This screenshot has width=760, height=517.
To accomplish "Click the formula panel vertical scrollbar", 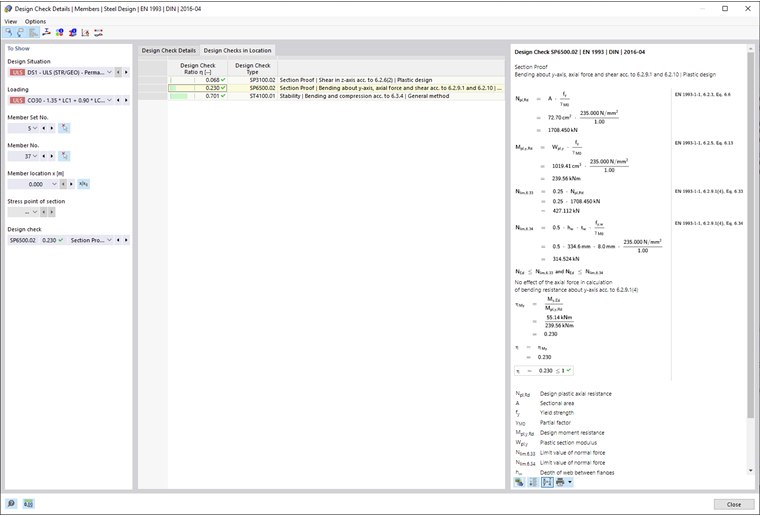I will 750,235.
